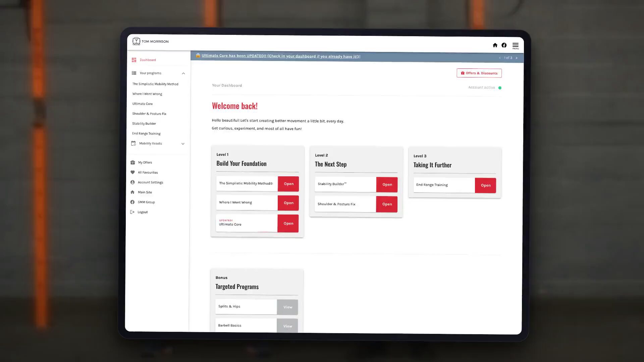Open the SMM Group link
This screenshot has height=362, width=644.
146,202
